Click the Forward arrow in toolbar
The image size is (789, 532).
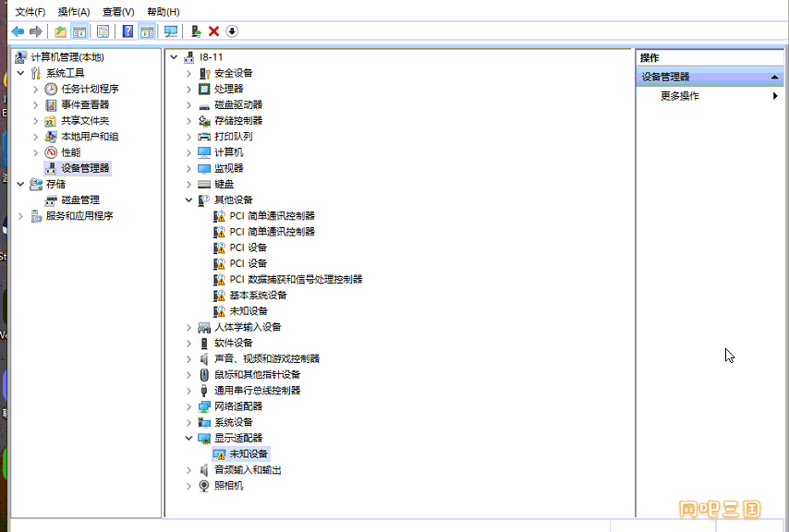(36, 31)
